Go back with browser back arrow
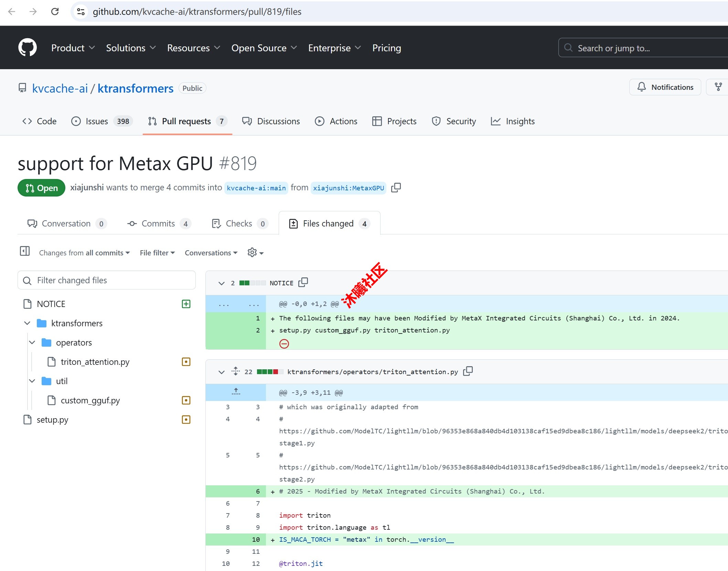 (x=11, y=12)
